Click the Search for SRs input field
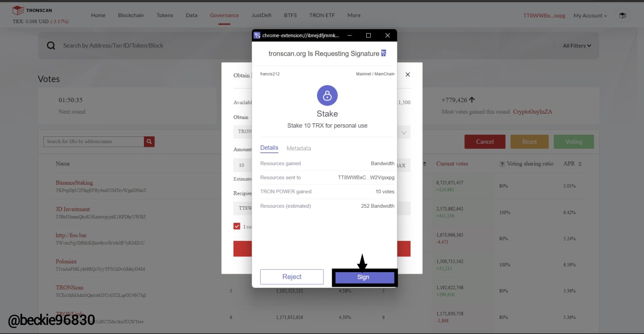 pyautogui.click(x=94, y=142)
